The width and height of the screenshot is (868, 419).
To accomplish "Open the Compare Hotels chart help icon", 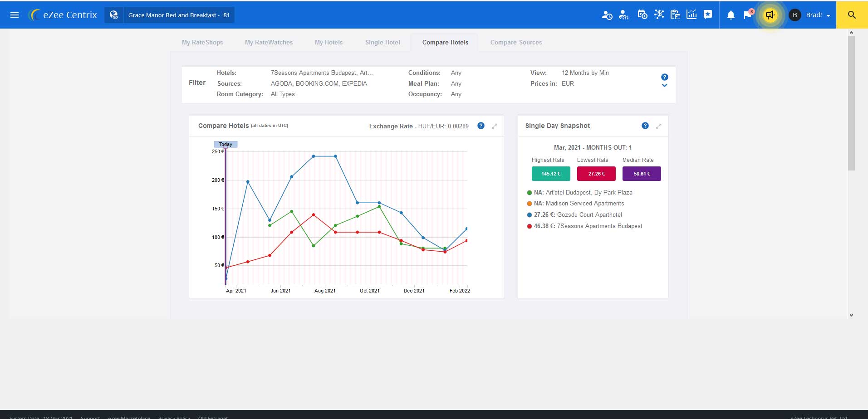I will 481,126.
